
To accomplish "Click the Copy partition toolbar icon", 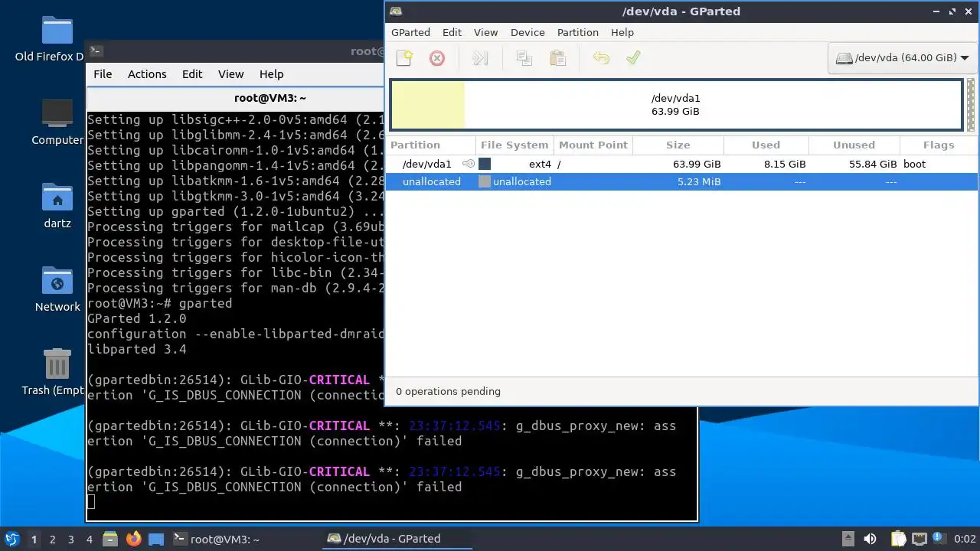I will click(524, 58).
